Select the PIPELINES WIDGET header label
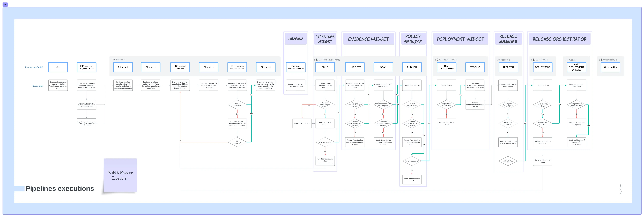 (325, 39)
